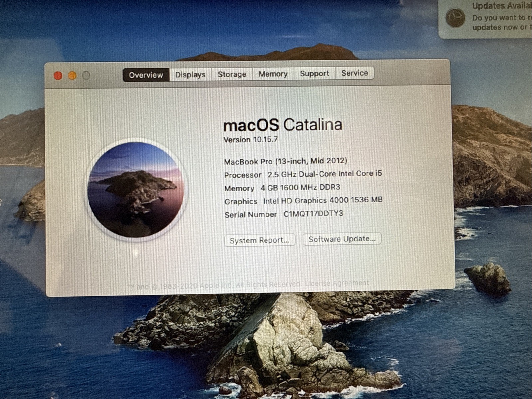Open the Storage tab
The height and width of the screenshot is (399, 532).
[x=232, y=74]
